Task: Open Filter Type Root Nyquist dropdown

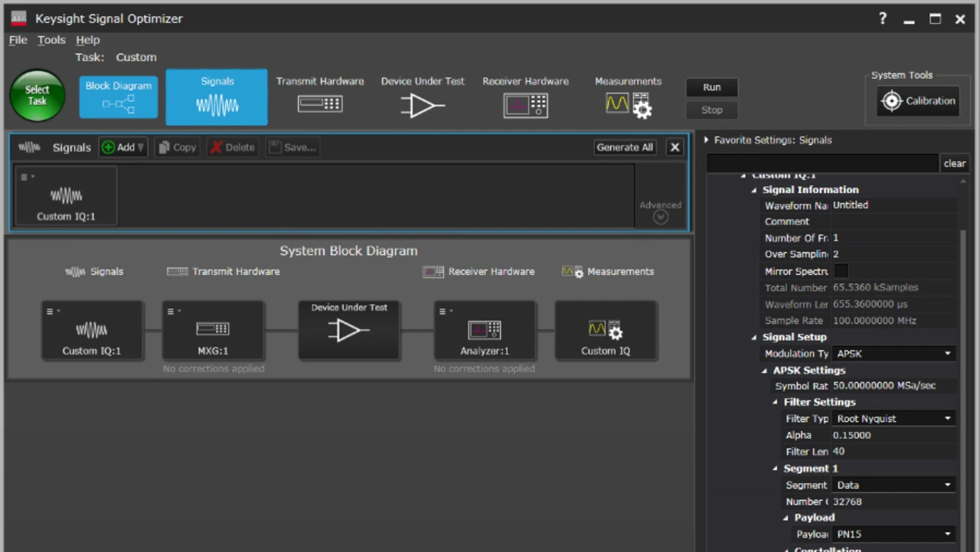Action: (893, 419)
